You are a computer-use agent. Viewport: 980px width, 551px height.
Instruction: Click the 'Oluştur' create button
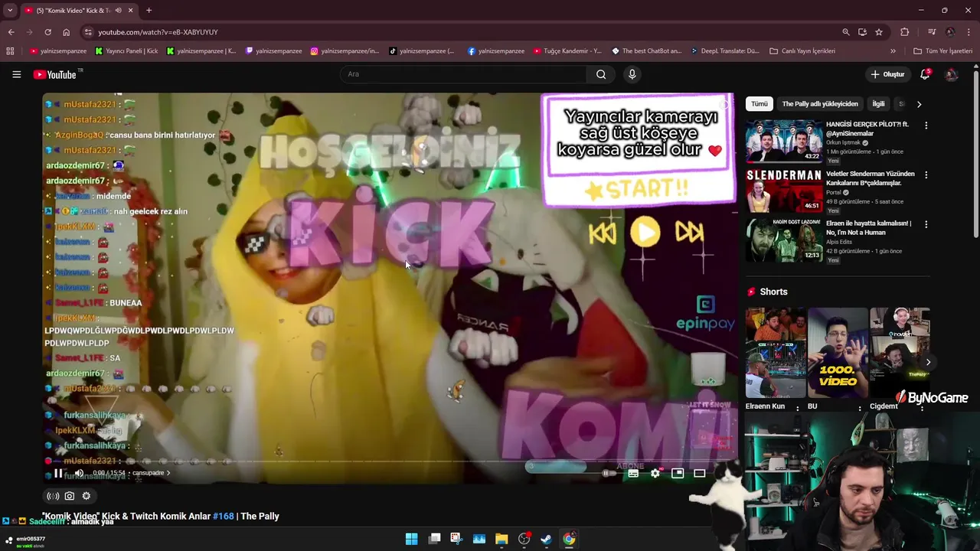887,74
